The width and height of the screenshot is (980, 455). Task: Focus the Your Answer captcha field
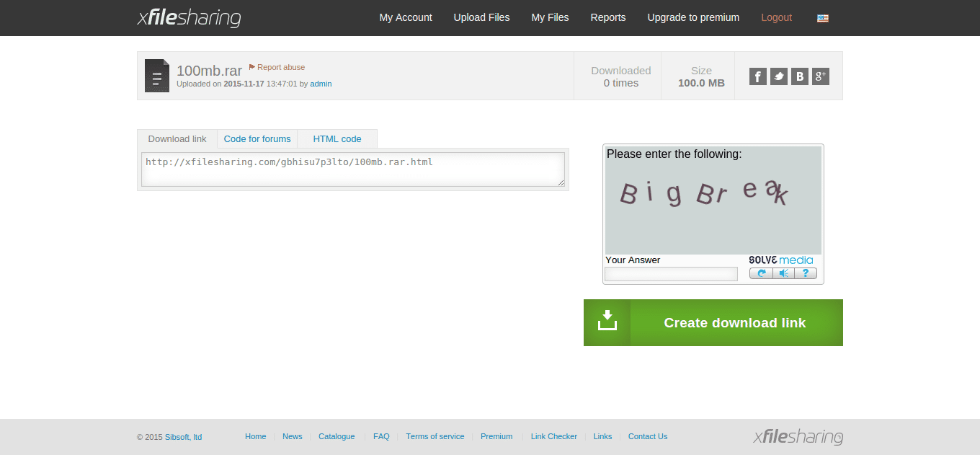(x=671, y=274)
